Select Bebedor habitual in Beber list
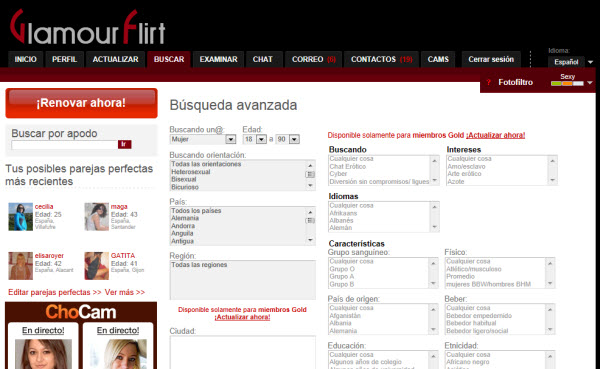The width and height of the screenshot is (600, 369). (x=471, y=323)
